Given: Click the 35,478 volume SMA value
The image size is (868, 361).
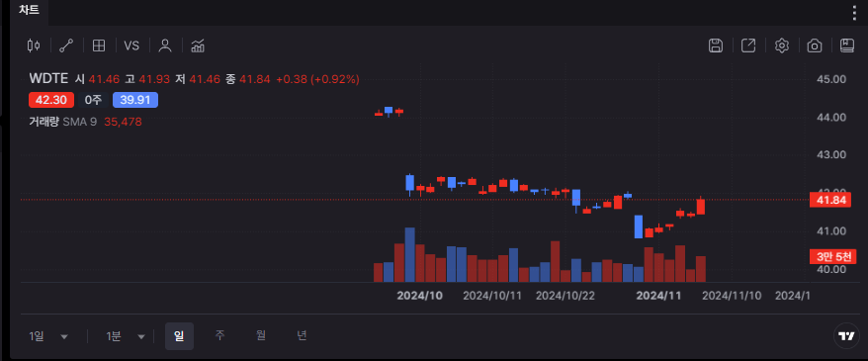Looking at the screenshot, I should [x=123, y=122].
